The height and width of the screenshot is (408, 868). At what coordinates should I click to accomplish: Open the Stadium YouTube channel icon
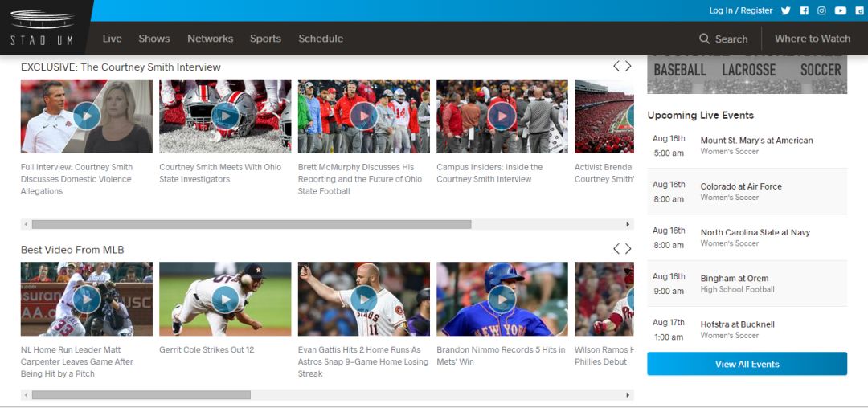click(x=841, y=10)
